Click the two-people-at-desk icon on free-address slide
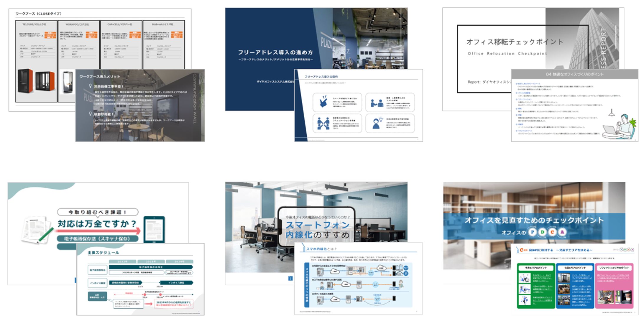 point(377,103)
